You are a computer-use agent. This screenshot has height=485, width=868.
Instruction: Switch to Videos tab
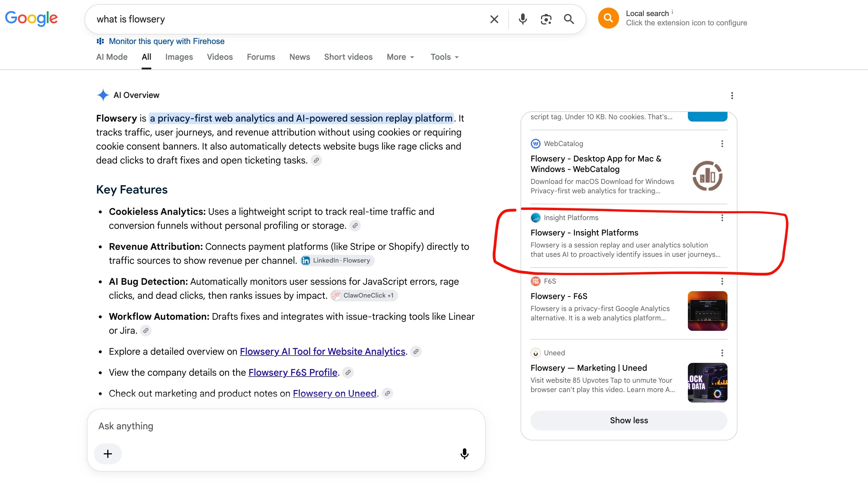pyautogui.click(x=220, y=57)
